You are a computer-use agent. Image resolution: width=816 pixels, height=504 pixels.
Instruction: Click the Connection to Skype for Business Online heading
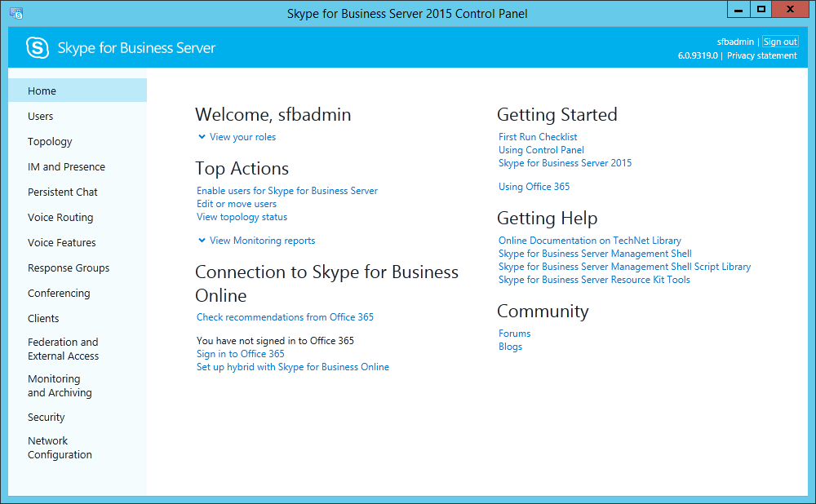click(x=326, y=284)
